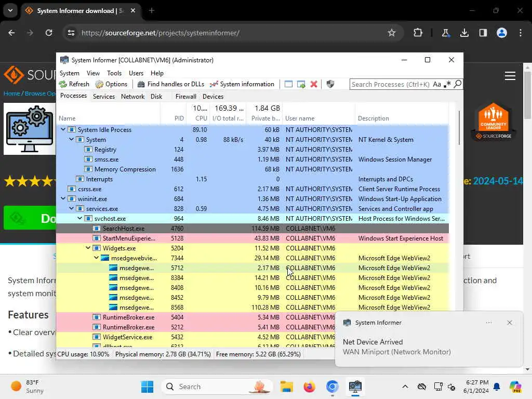
Task: Collapse the svchost.exe 964 node
Action: [x=79, y=218]
